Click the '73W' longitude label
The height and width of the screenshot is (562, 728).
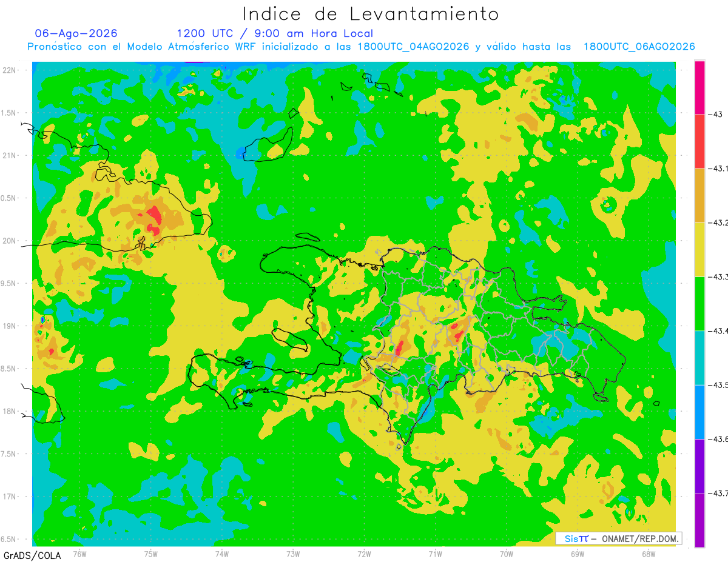coord(293,554)
